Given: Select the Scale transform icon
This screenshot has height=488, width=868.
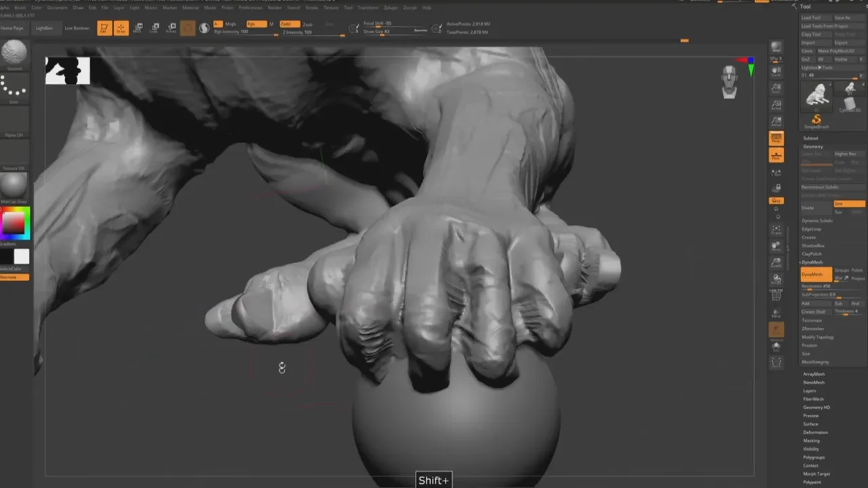Looking at the screenshot, I should point(154,28).
